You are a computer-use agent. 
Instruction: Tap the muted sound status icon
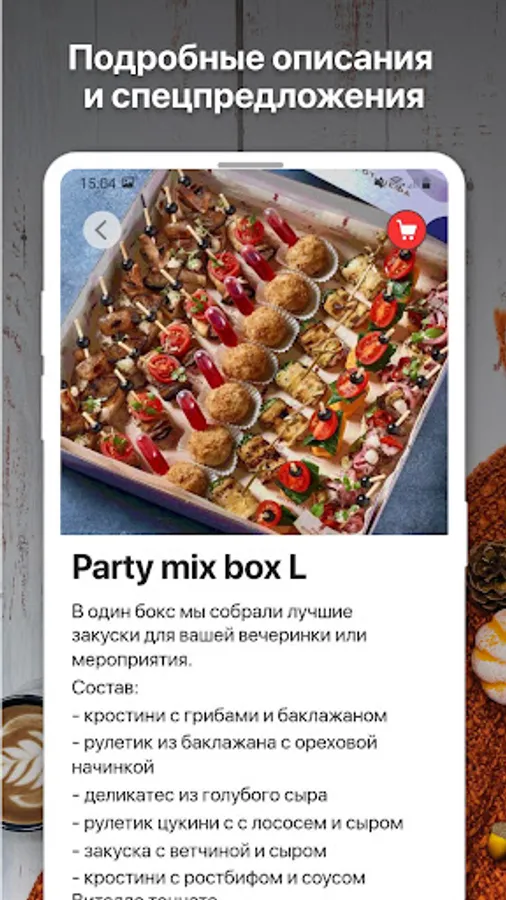click(x=380, y=183)
